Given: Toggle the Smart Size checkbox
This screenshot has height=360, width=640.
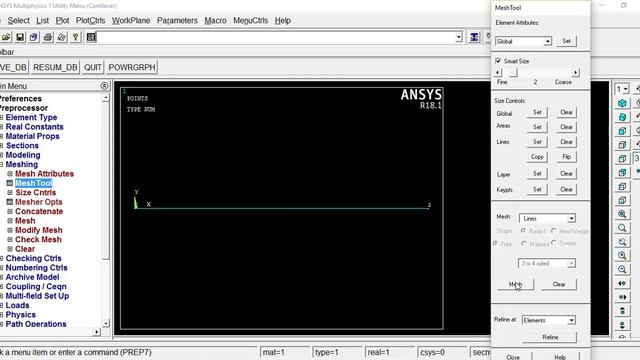Looking at the screenshot, I should tap(498, 61).
